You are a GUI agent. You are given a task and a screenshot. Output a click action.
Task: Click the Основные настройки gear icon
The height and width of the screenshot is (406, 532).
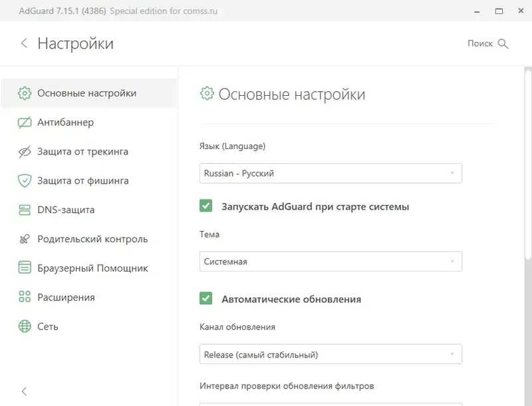coord(25,93)
